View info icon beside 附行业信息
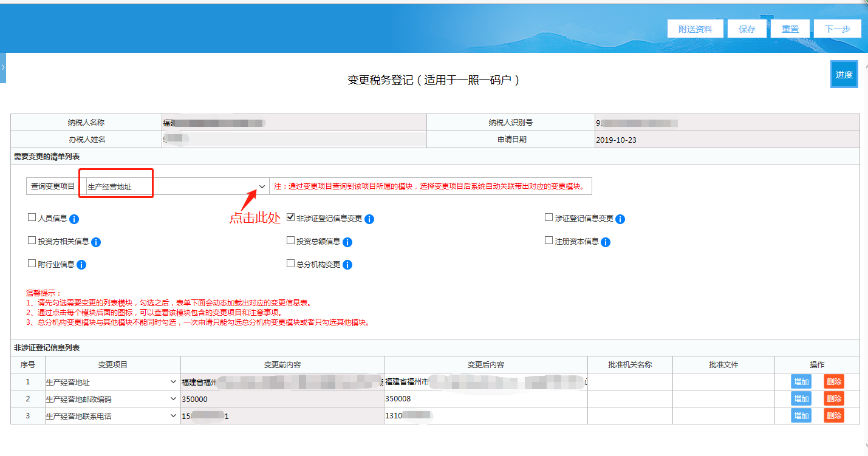Image resolution: width=868 pixels, height=456 pixels. click(x=81, y=265)
